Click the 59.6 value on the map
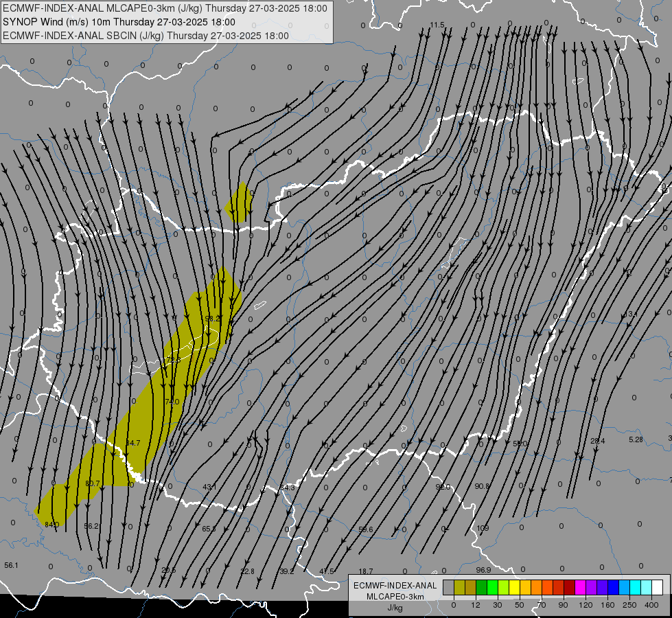Viewport: 672px width, 618px height. tap(366, 529)
